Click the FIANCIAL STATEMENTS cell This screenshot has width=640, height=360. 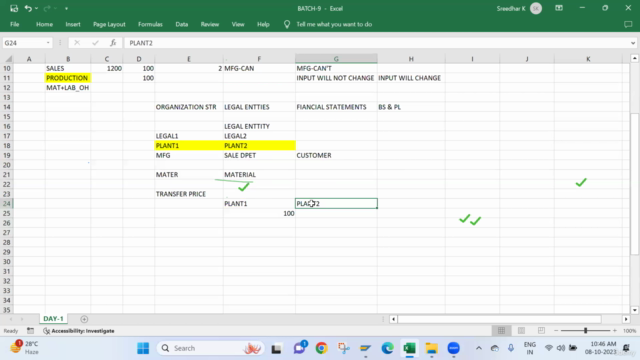(x=336, y=107)
